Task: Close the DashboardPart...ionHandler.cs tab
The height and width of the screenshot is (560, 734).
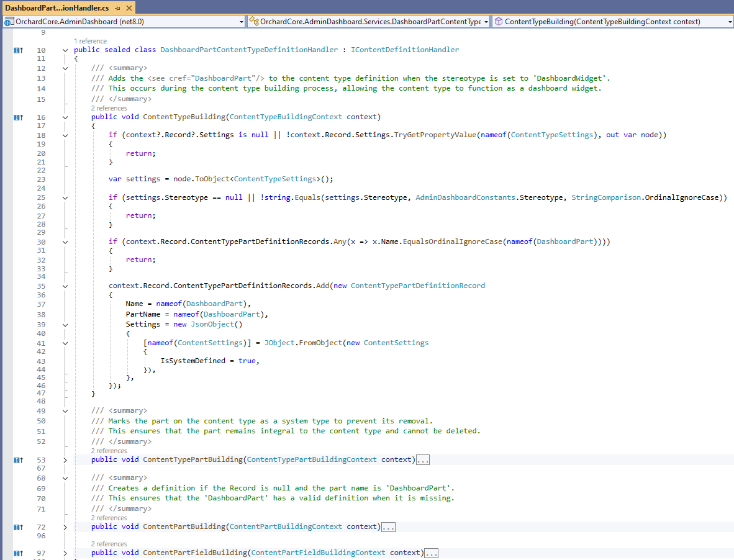Action: tap(129, 8)
